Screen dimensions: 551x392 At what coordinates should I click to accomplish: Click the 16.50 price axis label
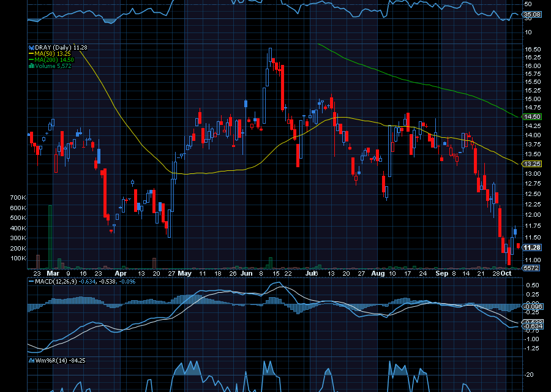(x=533, y=50)
